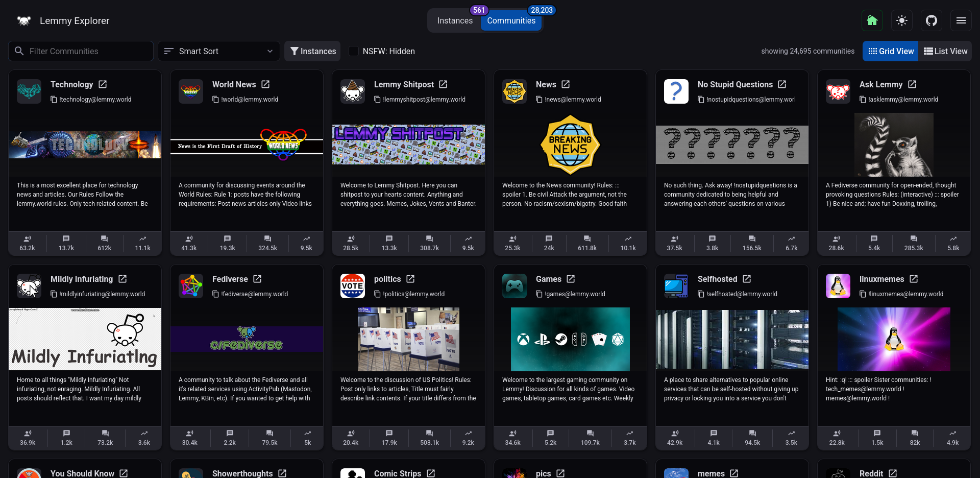Viewport: 980px width, 478px height.
Task: Copy !linuxmemes@lemmy.world address icon
Action: click(863, 294)
